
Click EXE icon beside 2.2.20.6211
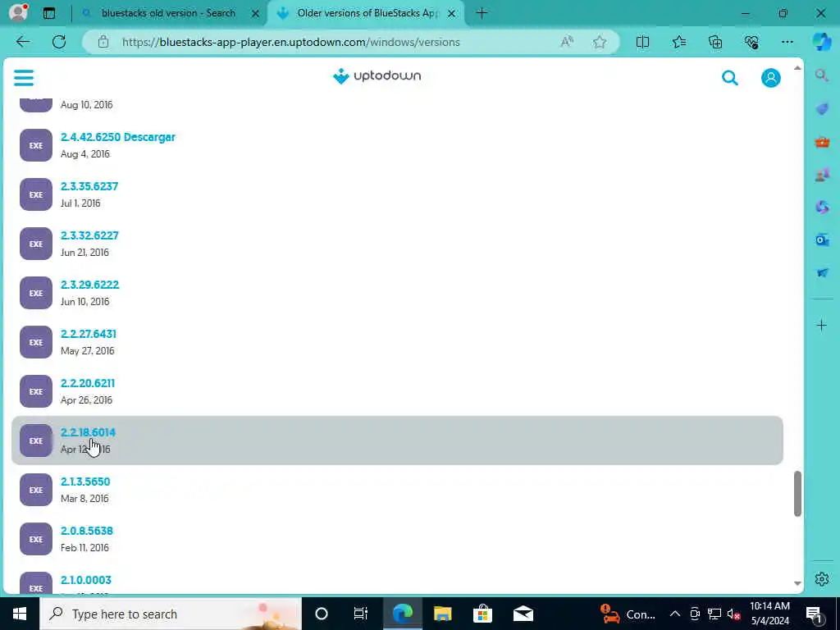pos(36,391)
